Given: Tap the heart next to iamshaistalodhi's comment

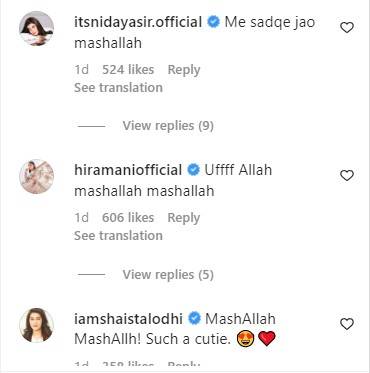Looking at the screenshot, I should pos(347,324).
